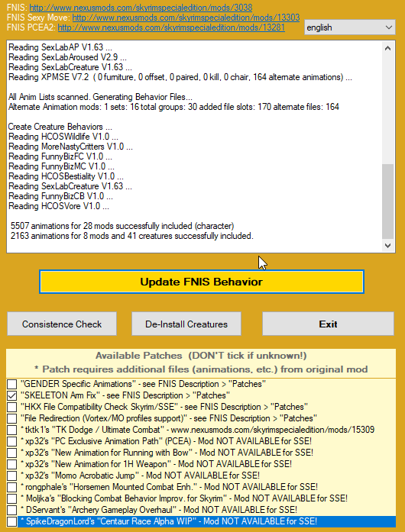Click 'Reading FunnyBizCB V1.0' log line

click(61, 196)
